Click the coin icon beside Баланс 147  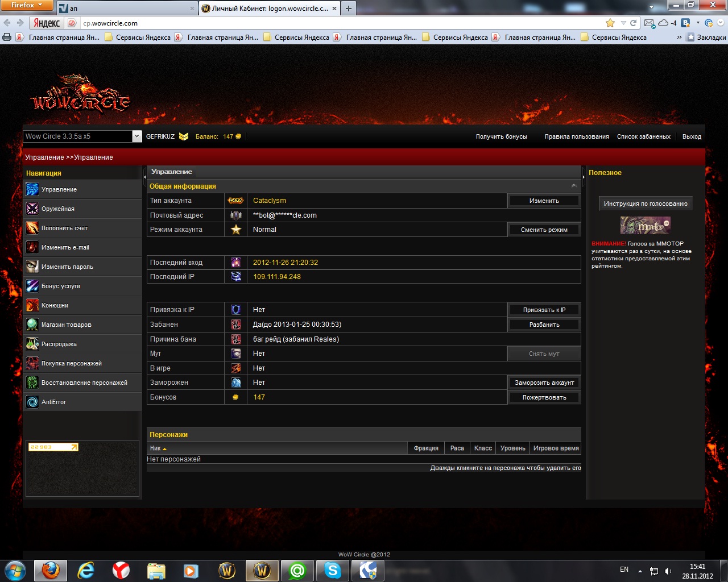[238, 136]
